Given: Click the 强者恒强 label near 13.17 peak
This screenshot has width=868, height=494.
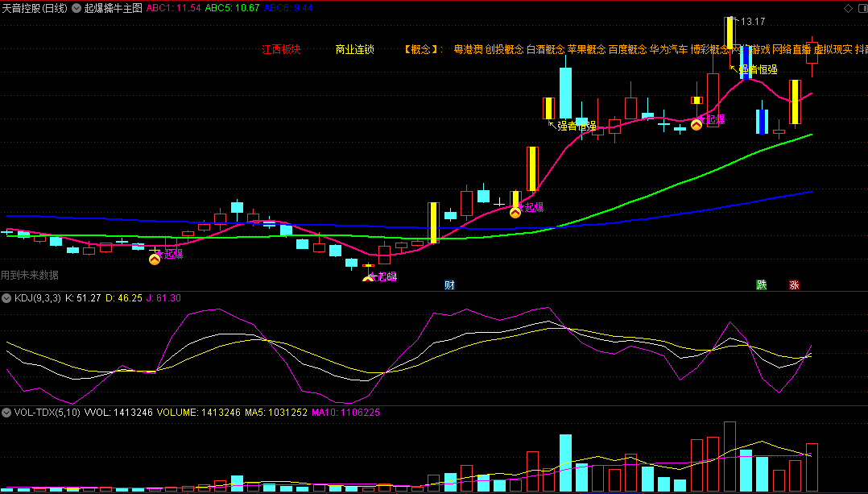Looking at the screenshot, I should [758, 70].
